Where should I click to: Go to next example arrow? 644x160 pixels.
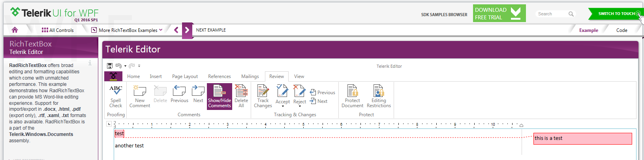187,30
